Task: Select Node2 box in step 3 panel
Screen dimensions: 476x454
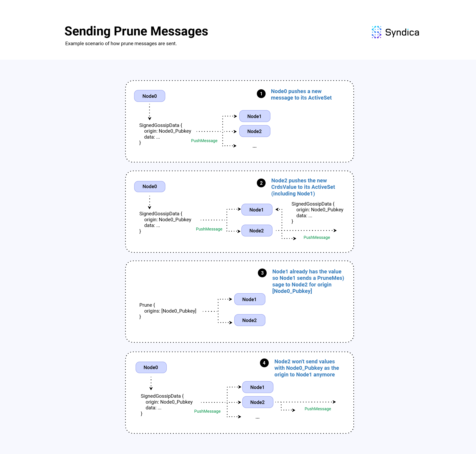Action: (250, 320)
